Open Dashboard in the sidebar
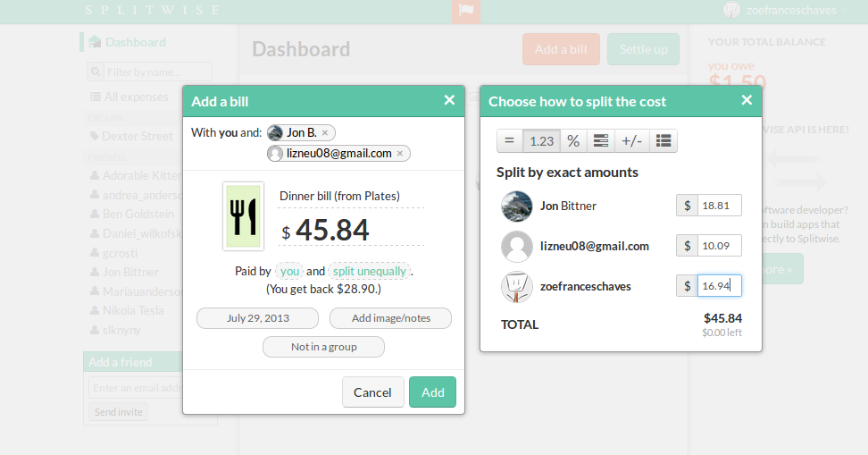The width and height of the screenshot is (868, 455). (x=136, y=42)
